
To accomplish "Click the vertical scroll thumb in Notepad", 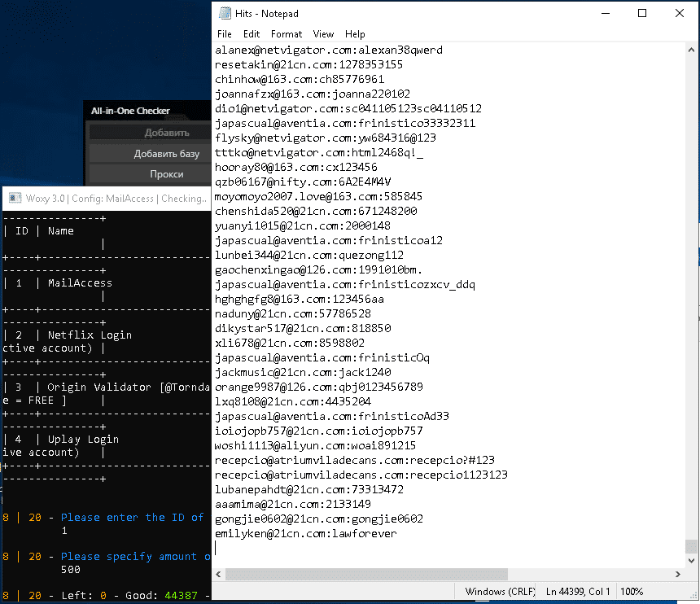I will pyautogui.click(x=691, y=546).
